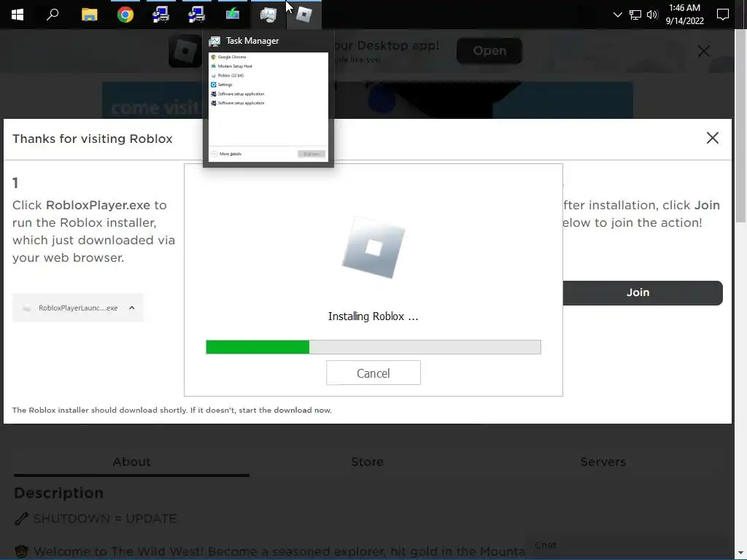Open the Windows Start menu
The height and width of the screenshot is (560, 747).
(x=18, y=15)
